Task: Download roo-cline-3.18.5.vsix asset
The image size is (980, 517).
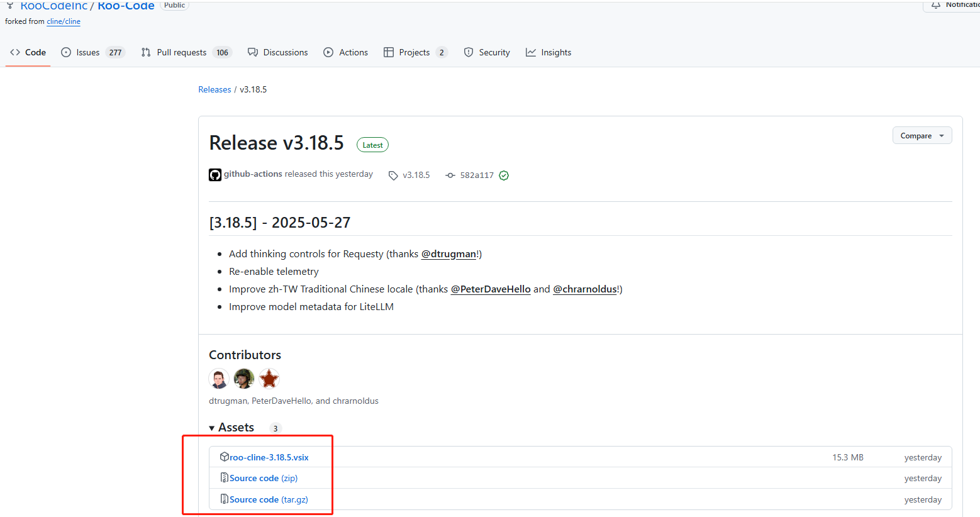Action: click(x=269, y=457)
